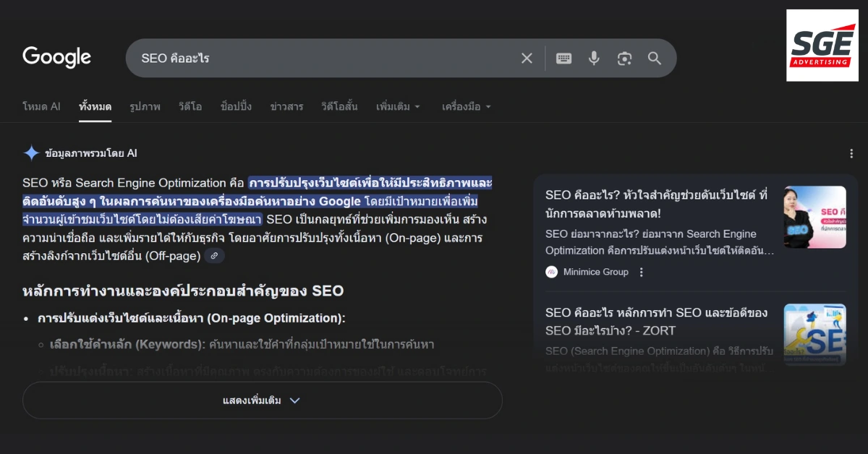Viewport: 868px width, 454px height.
Task: Open the ZORT SEO คืออะไร result
Action: (x=656, y=322)
